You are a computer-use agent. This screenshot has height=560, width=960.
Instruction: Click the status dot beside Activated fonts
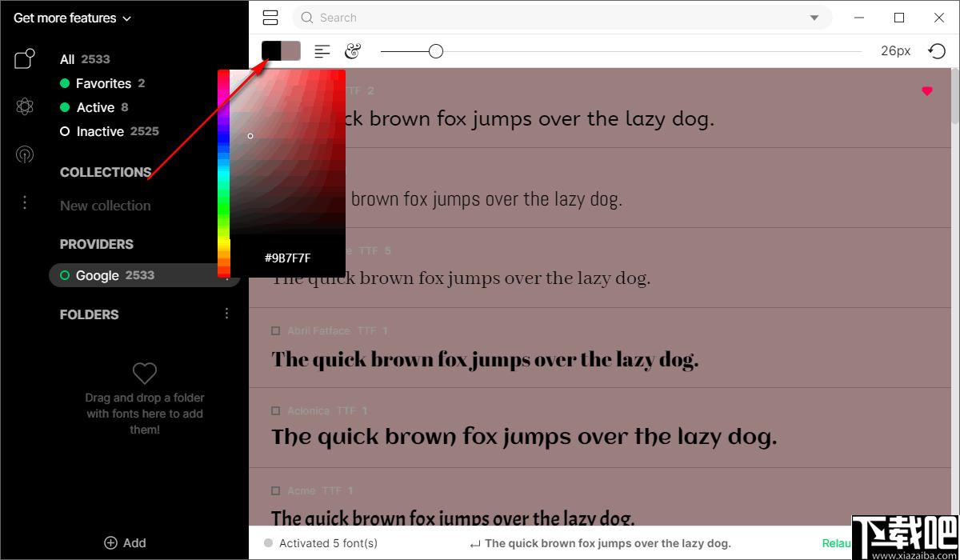coord(268,543)
